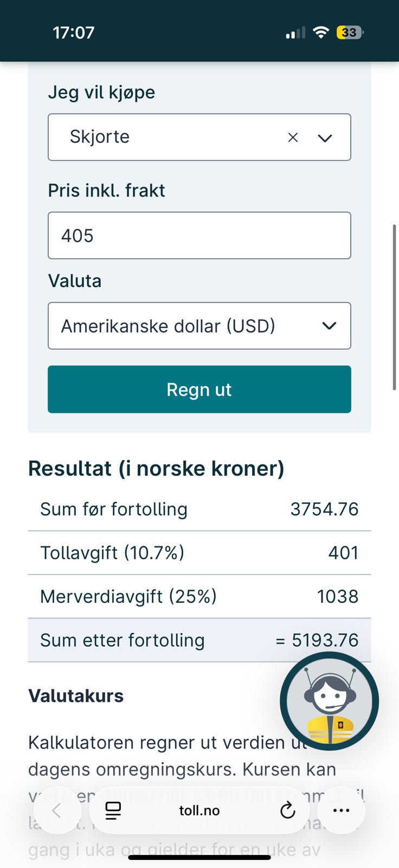Select the Sum etter fortolling result row
This screenshot has height=868, width=399.
200,640
